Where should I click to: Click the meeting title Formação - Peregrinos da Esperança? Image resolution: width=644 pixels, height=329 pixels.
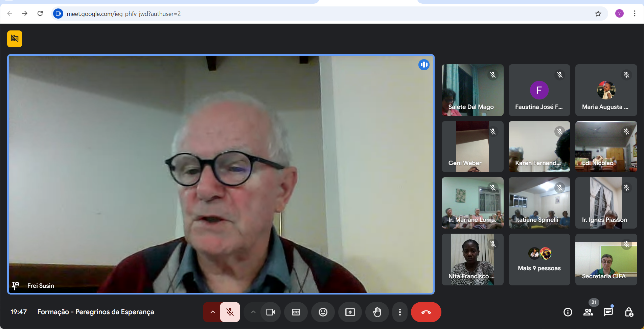(96, 312)
